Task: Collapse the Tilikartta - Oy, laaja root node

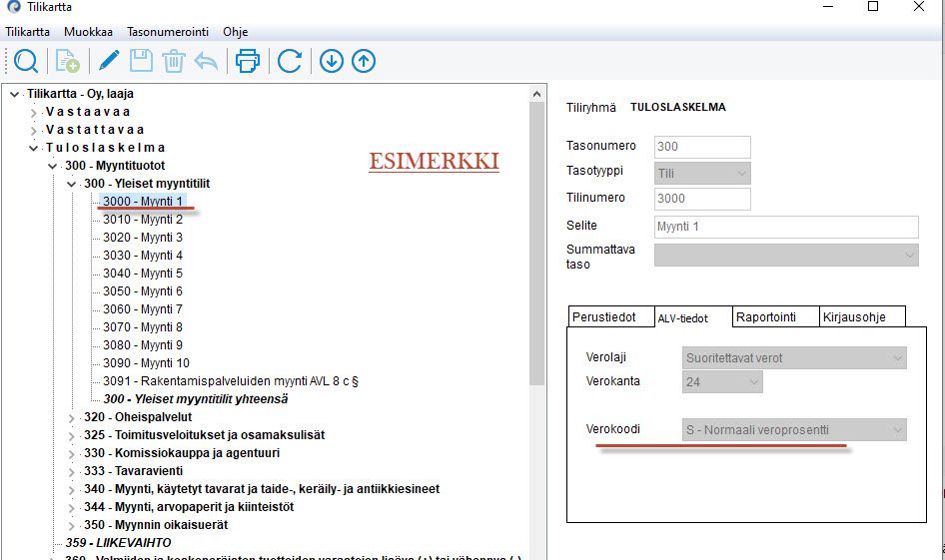Action: tap(14, 95)
